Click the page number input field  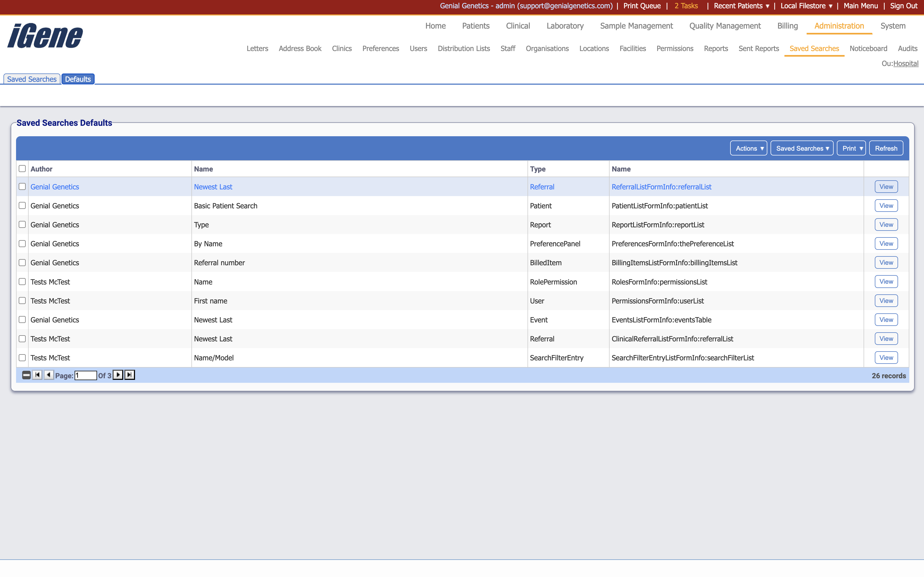click(x=86, y=376)
